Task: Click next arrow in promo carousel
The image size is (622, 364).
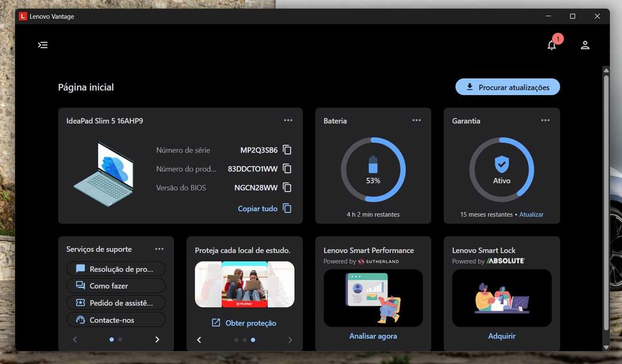Action: tap(290, 340)
